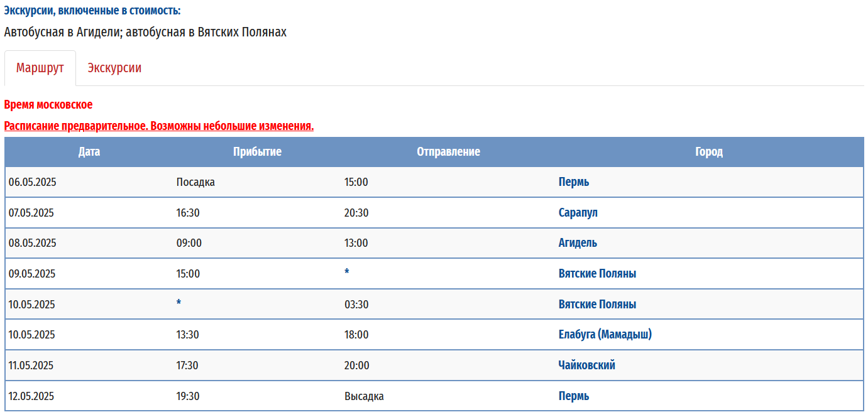Open the Пермь link for 06.05.2025
868x417 pixels.
[x=574, y=182]
